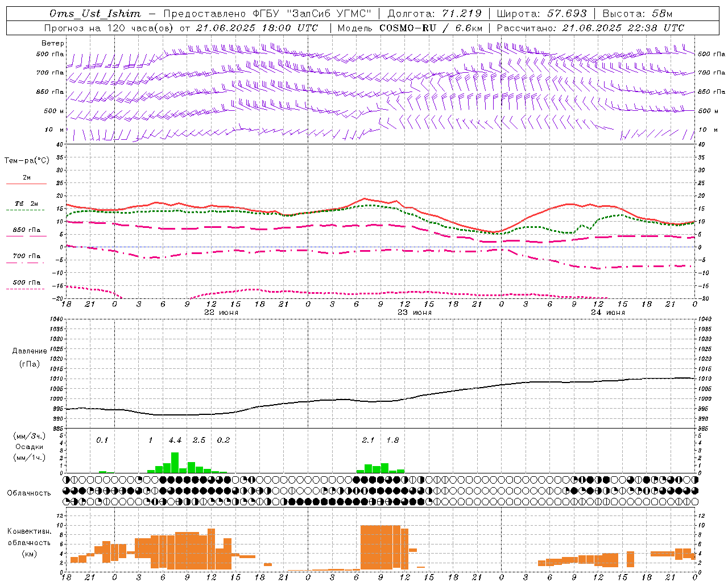Click the Осадки precipitation label
The height and width of the screenshot is (582, 728).
coord(29,447)
